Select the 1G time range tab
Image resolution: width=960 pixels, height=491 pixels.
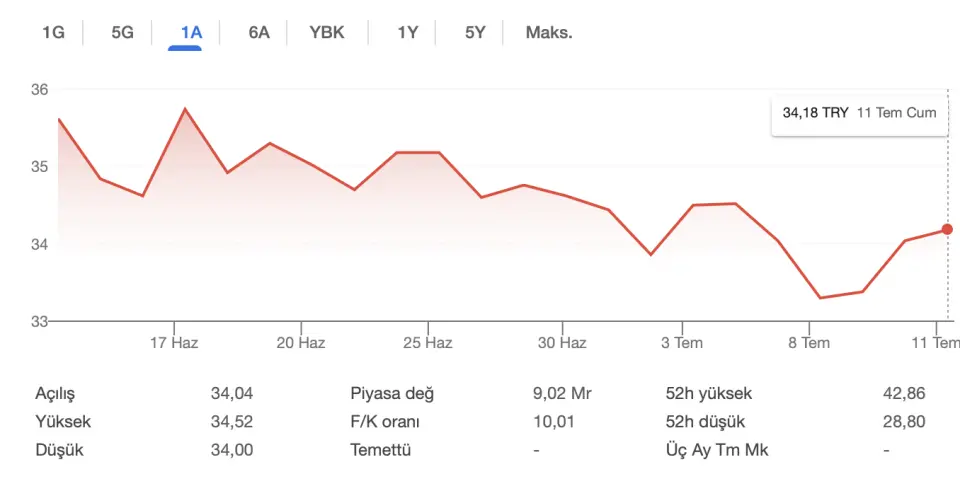point(53,32)
